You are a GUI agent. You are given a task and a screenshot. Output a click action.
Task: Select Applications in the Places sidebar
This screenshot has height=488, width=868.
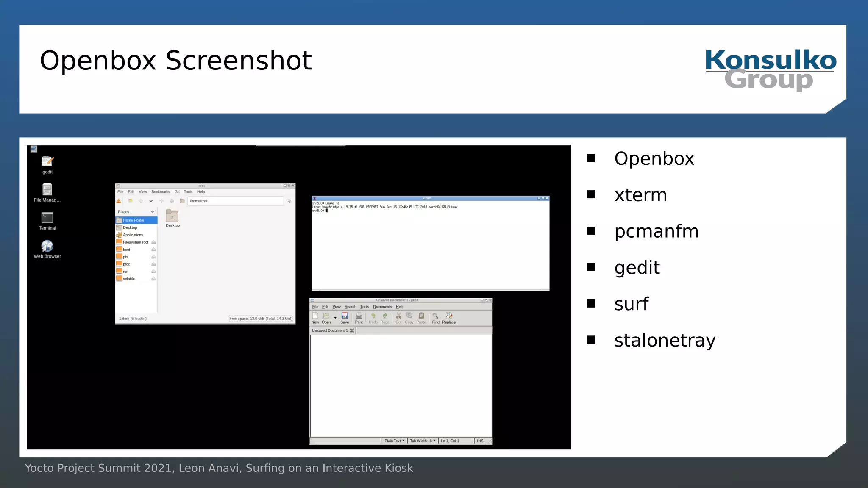click(x=133, y=235)
